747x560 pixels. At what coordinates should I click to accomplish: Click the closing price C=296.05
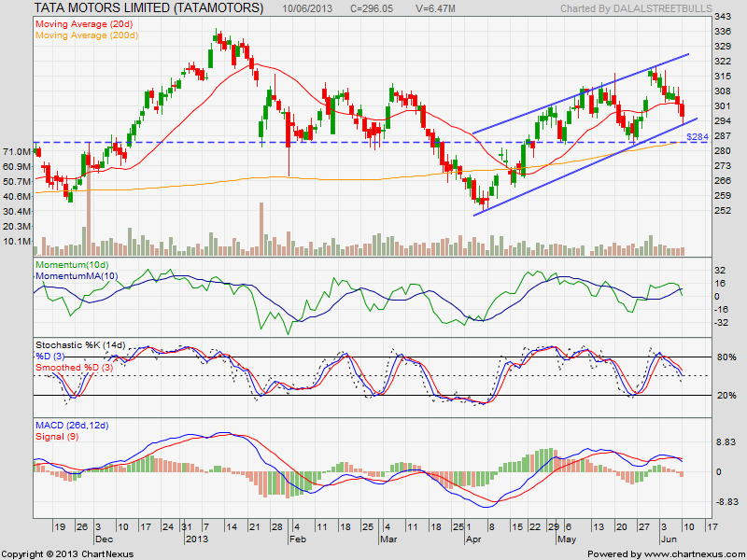(372, 8)
